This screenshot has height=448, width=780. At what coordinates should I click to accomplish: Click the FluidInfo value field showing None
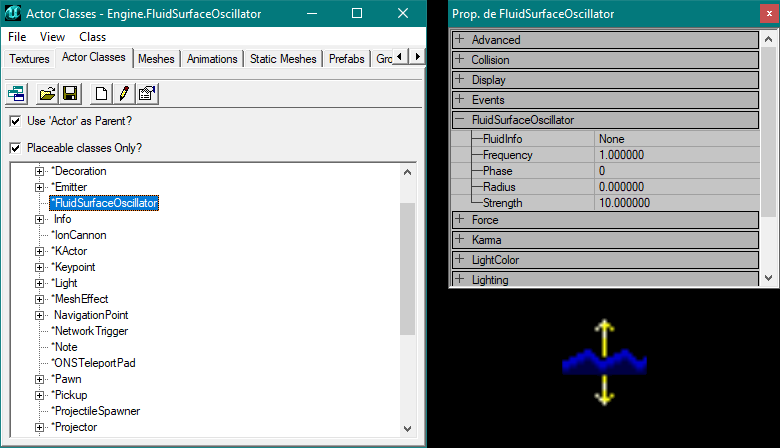(677, 139)
